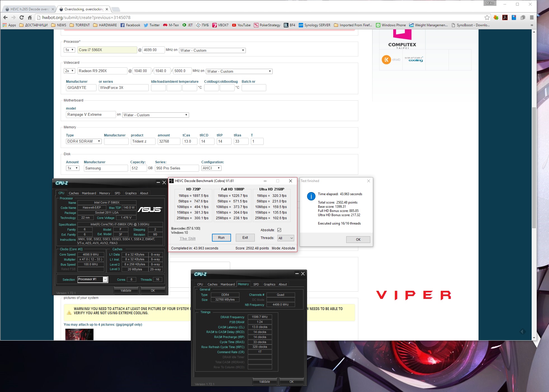Click the browser back arrow
This screenshot has width=549, height=392.
pos(5,17)
